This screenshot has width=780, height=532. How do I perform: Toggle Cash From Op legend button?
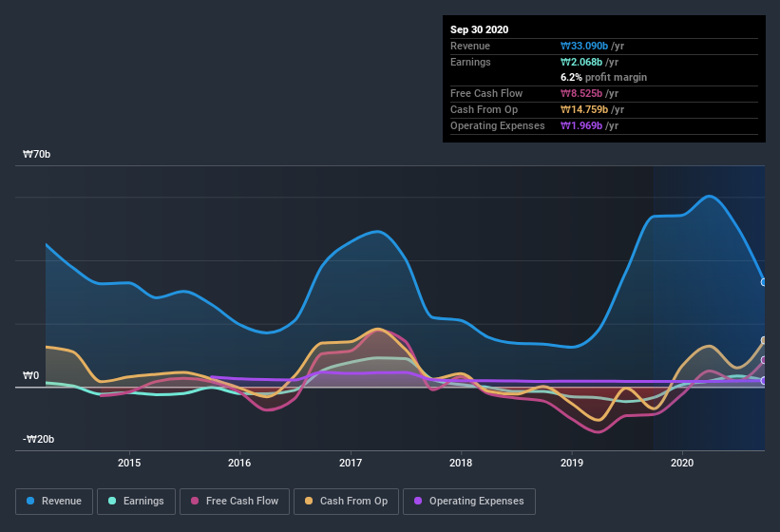point(347,501)
